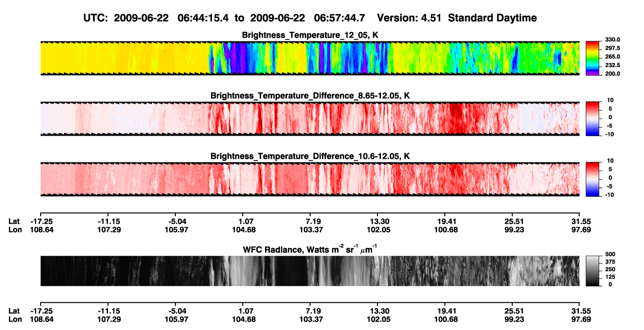The height and width of the screenshot is (330, 644).
Task: Click the 8.65-12.05 difference image strip
Action: [310, 119]
